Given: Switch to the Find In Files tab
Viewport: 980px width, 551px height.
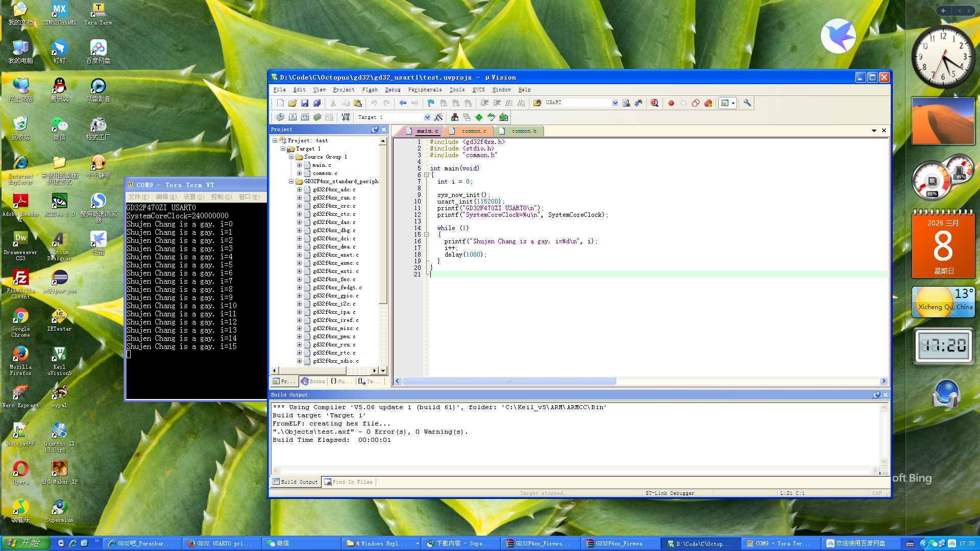Looking at the screenshot, I should [349, 482].
